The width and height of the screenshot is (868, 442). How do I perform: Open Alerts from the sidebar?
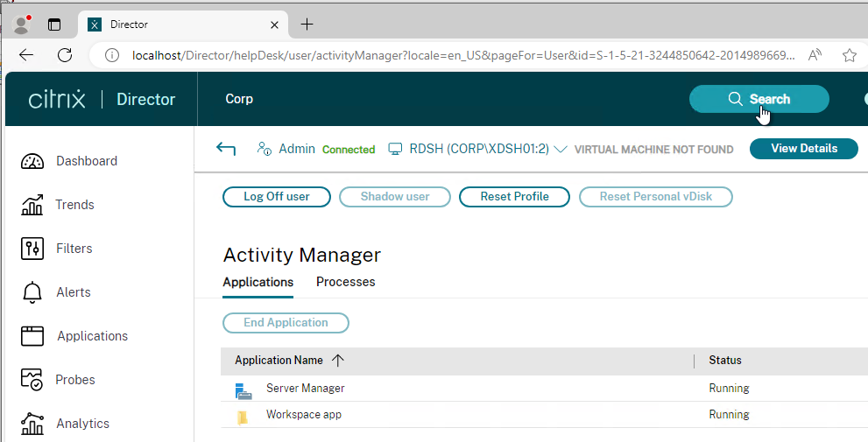point(74,292)
